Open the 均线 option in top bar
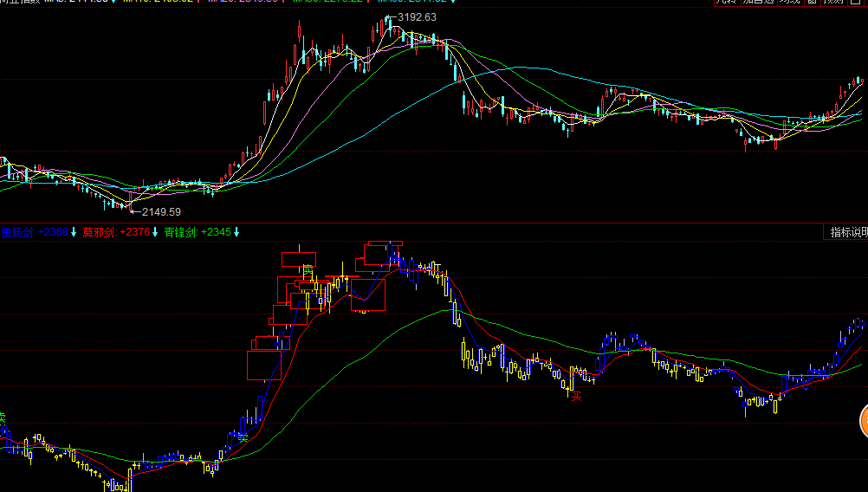868x492 pixels. pyautogui.click(x=789, y=3)
